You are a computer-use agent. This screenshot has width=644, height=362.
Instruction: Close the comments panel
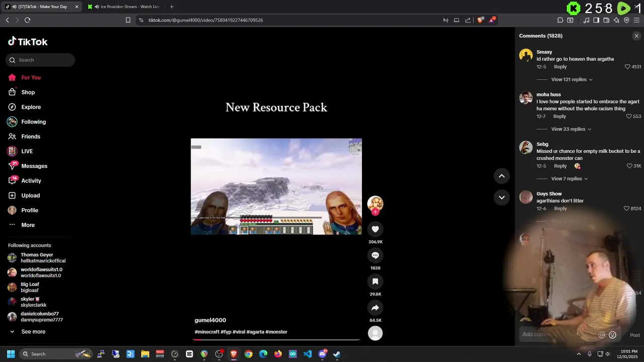[636, 36]
